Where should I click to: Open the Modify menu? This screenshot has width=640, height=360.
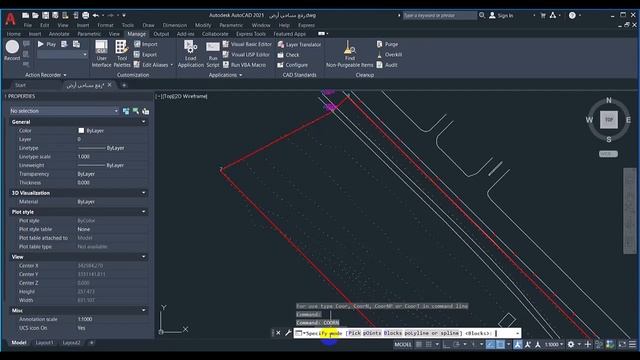tap(203, 25)
